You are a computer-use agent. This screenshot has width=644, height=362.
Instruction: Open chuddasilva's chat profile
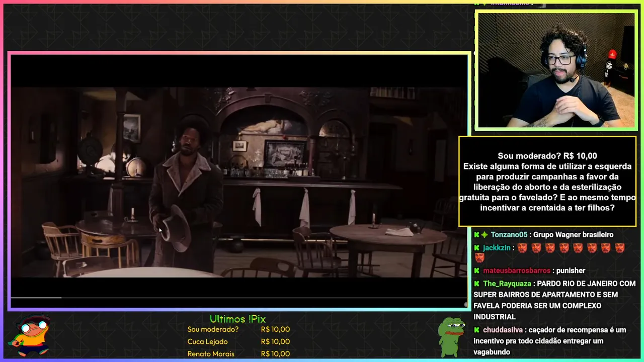coord(503,330)
